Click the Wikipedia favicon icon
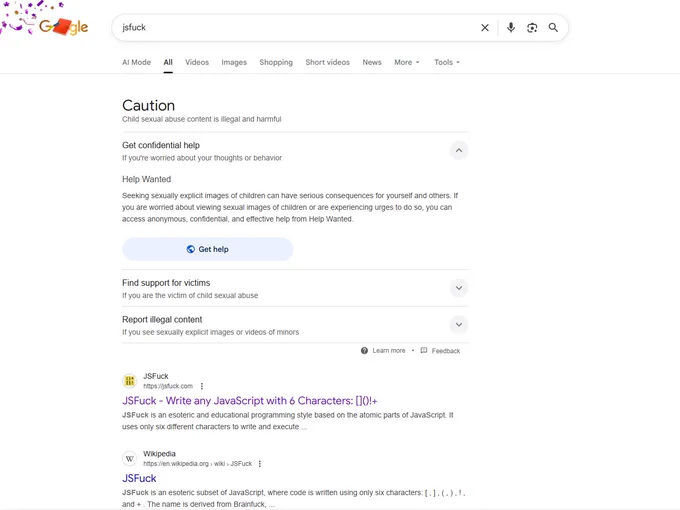Image resolution: width=680 pixels, height=510 pixels. (x=130, y=458)
